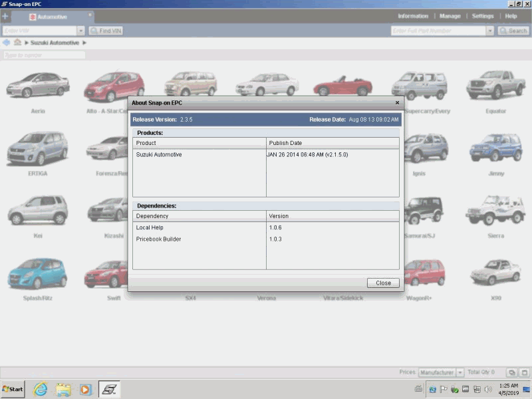Select the ERTIGA vehicle thumbnail
Screen dimensions: 532x399
pos(38,148)
